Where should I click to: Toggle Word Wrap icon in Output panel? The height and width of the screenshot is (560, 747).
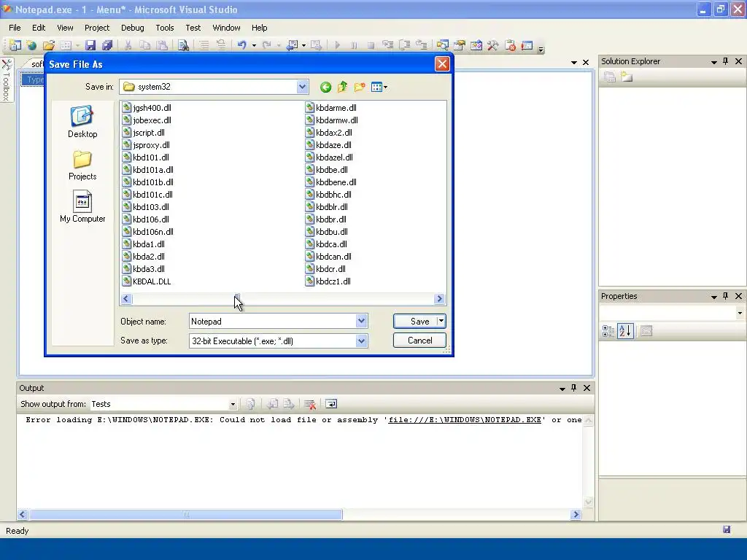(331, 404)
